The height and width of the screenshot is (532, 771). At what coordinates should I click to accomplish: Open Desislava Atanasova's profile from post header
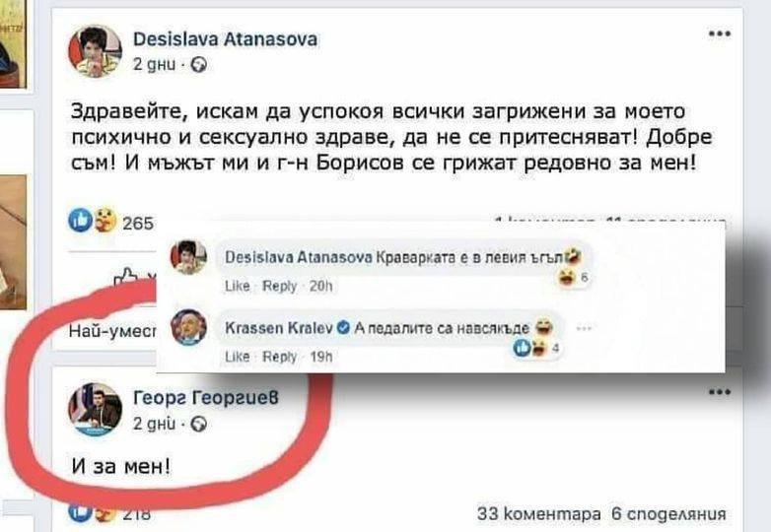(x=225, y=38)
